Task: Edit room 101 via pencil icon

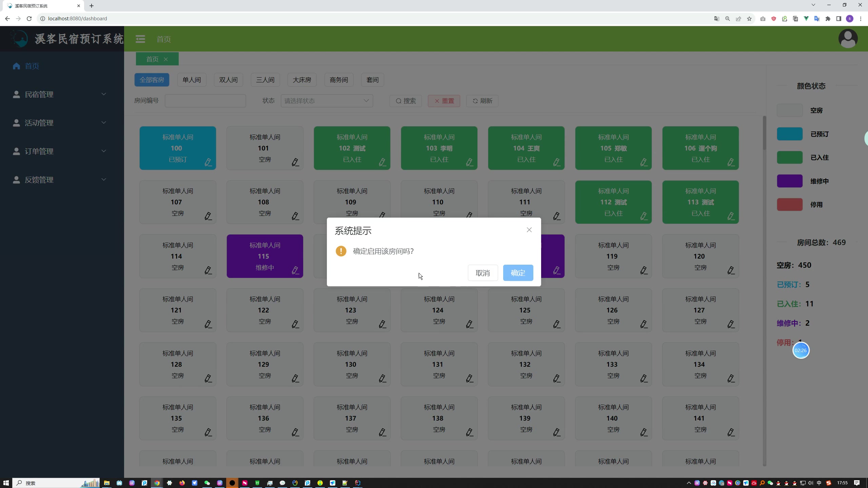Action: 295,162
